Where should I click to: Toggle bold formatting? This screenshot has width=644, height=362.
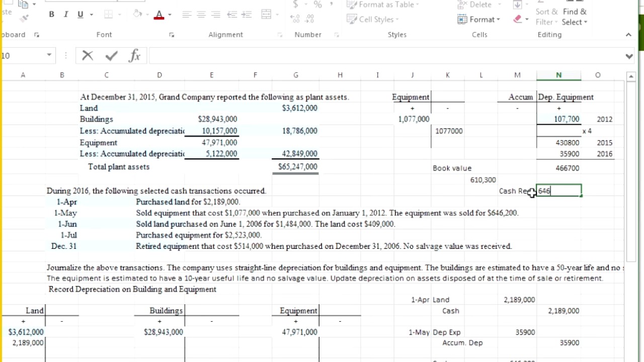[x=51, y=15]
